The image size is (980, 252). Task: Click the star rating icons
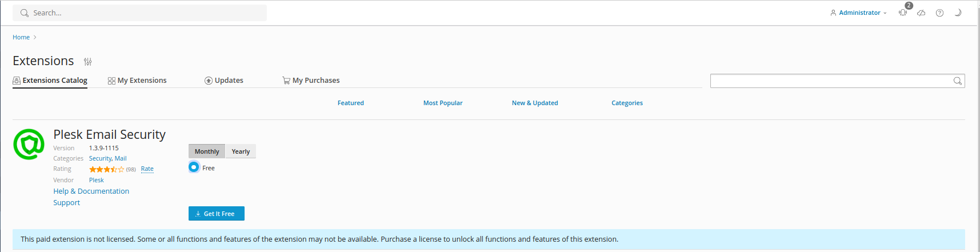tap(106, 169)
